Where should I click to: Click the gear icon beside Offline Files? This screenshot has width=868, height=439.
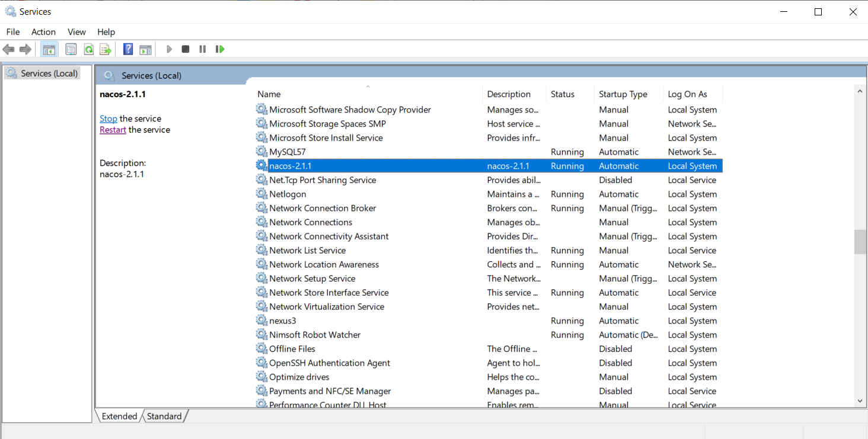tap(261, 349)
